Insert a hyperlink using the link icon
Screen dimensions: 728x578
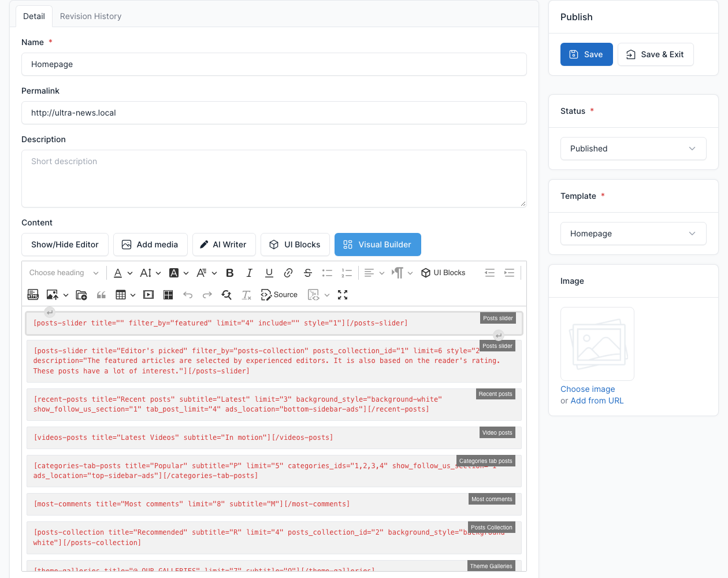pyautogui.click(x=288, y=273)
